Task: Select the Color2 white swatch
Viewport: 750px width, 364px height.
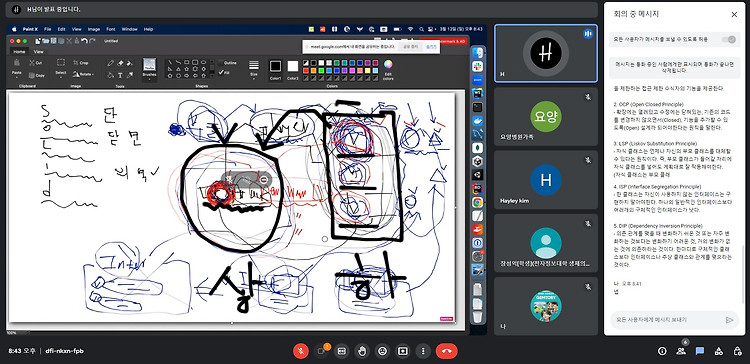Action: [x=293, y=66]
